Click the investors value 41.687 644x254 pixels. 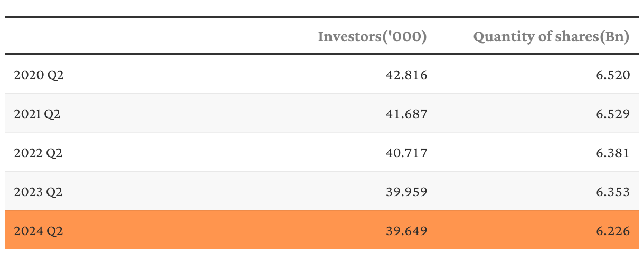point(406,114)
